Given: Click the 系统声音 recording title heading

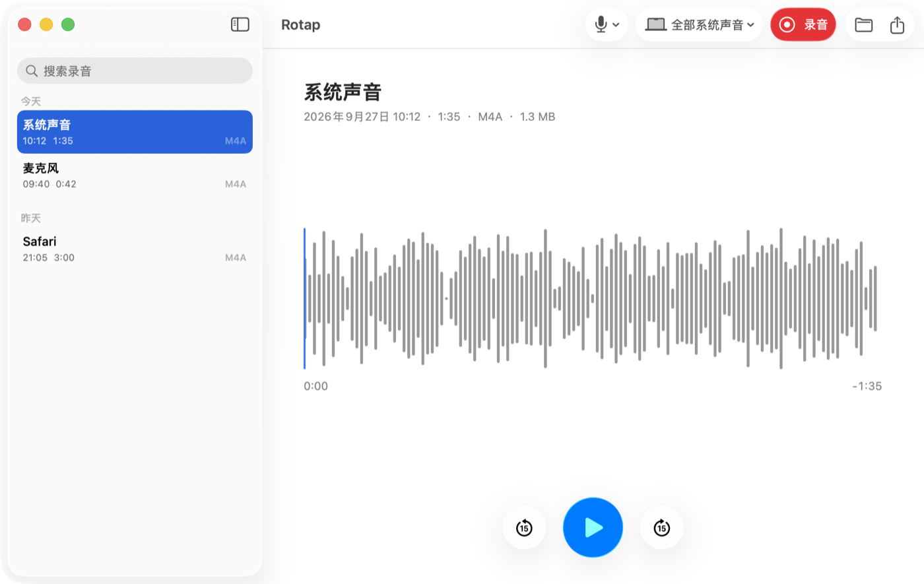Looking at the screenshot, I should click(x=343, y=92).
